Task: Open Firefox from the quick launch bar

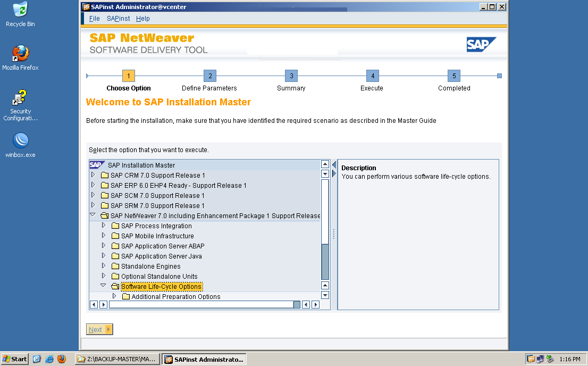Action: [62, 359]
